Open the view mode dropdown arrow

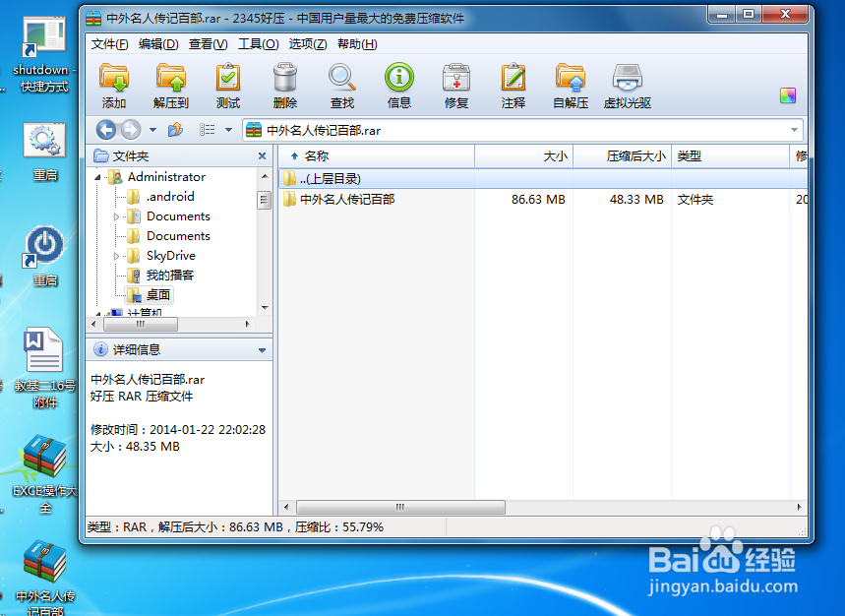click(x=228, y=130)
